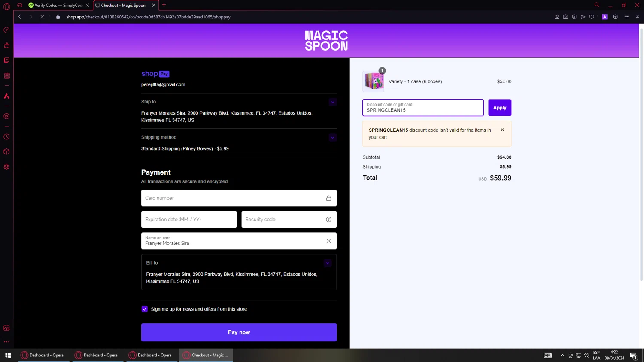Viewport: 644px width, 362px height.
Task: Open the profile account icon
Action: point(638,17)
